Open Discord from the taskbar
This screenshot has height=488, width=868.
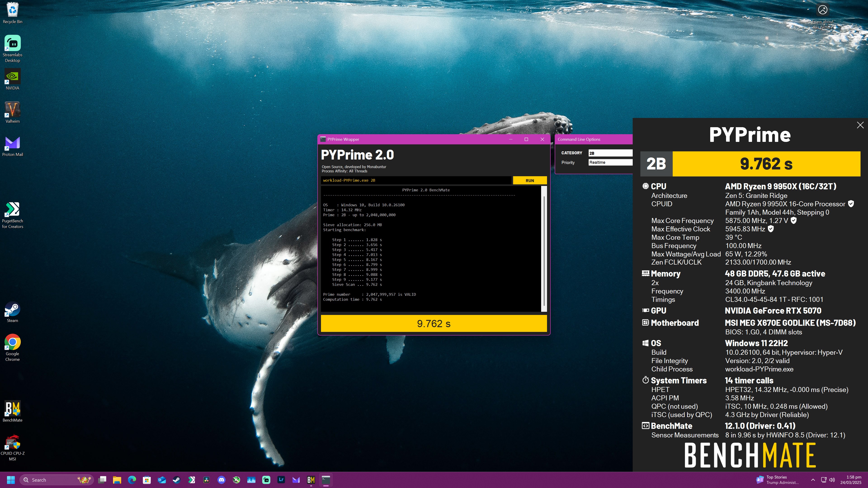click(221, 480)
